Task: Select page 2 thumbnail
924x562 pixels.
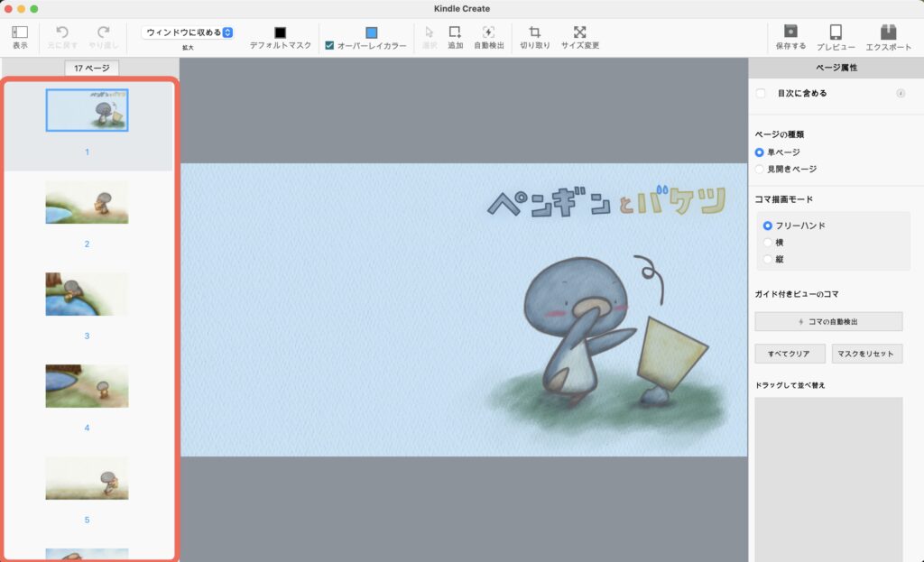Action: tap(88, 202)
